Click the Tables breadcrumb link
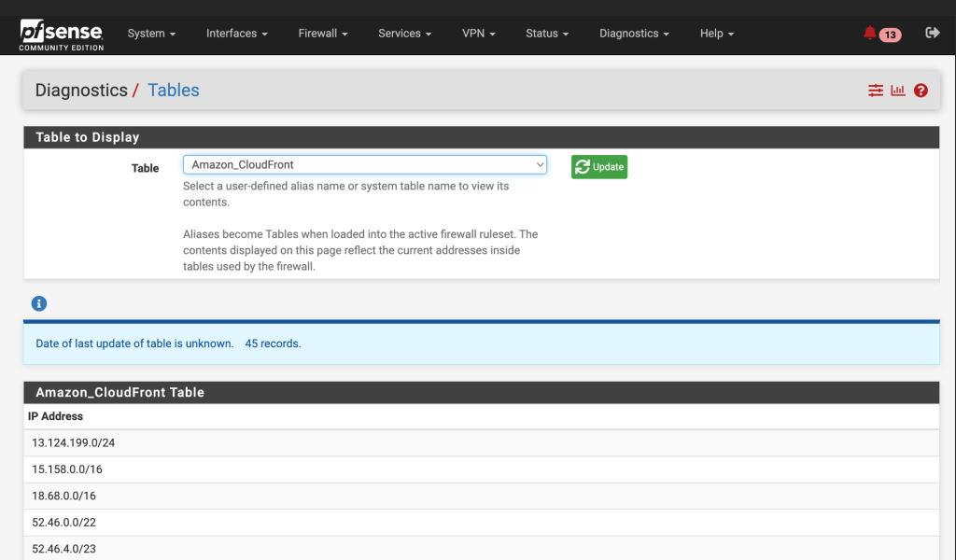This screenshot has width=956, height=560. (173, 91)
